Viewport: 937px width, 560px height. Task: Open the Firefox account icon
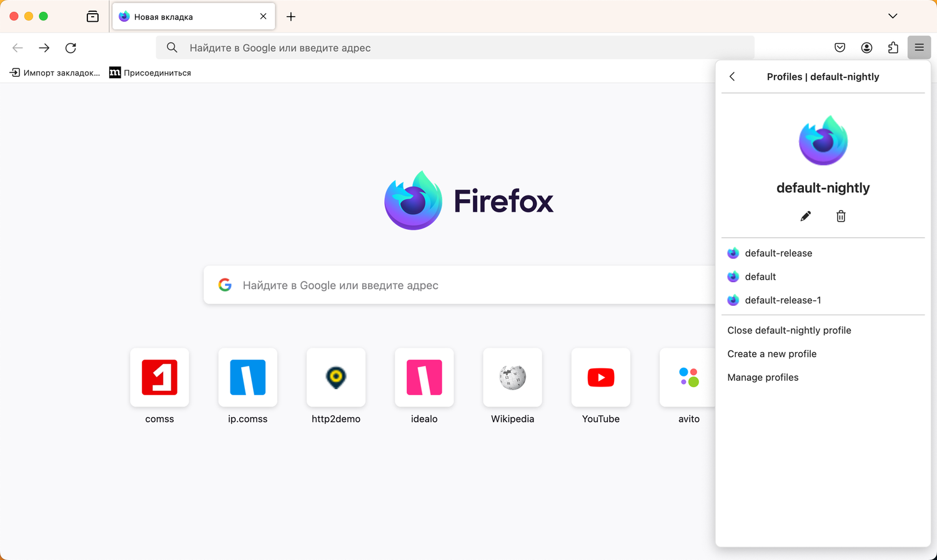(866, 47)
